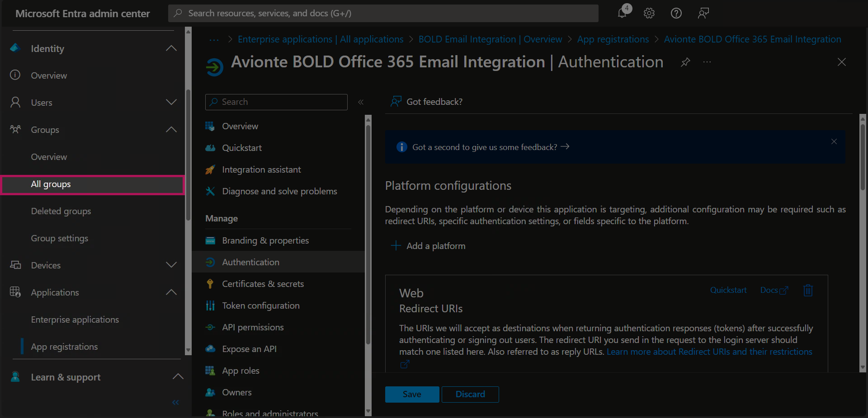The image size is (868, 418).
Task: Expand the Users section chevron
Action: [171, 103]
